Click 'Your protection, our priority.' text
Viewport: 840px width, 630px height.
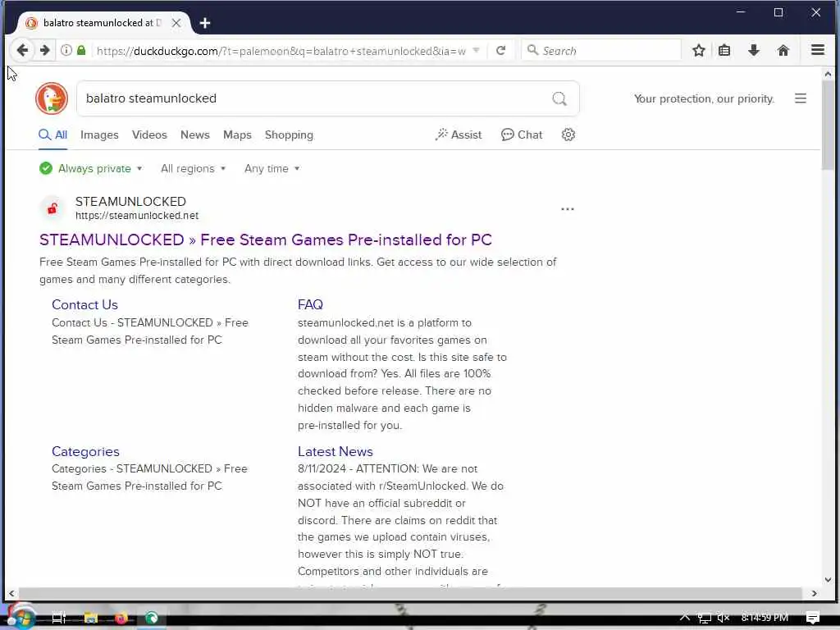coord(705,98)
